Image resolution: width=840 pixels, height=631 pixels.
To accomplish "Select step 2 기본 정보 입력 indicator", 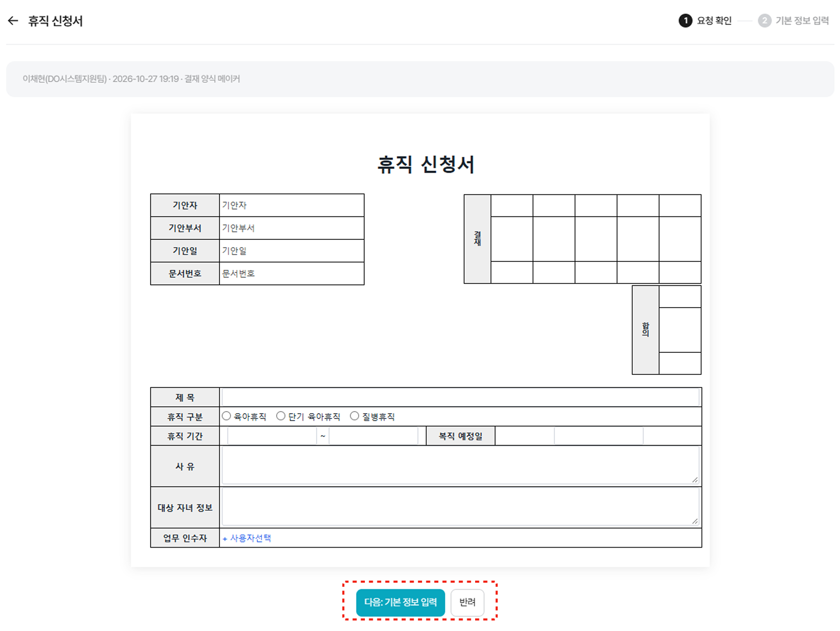I will tap(793, 20).
